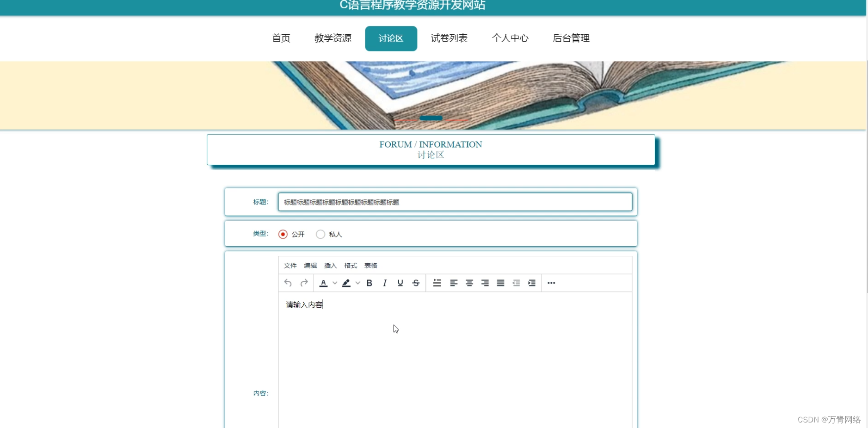Screen dimensions: 868x428
Task: Undo the last editor action
Action: point(287,283)
